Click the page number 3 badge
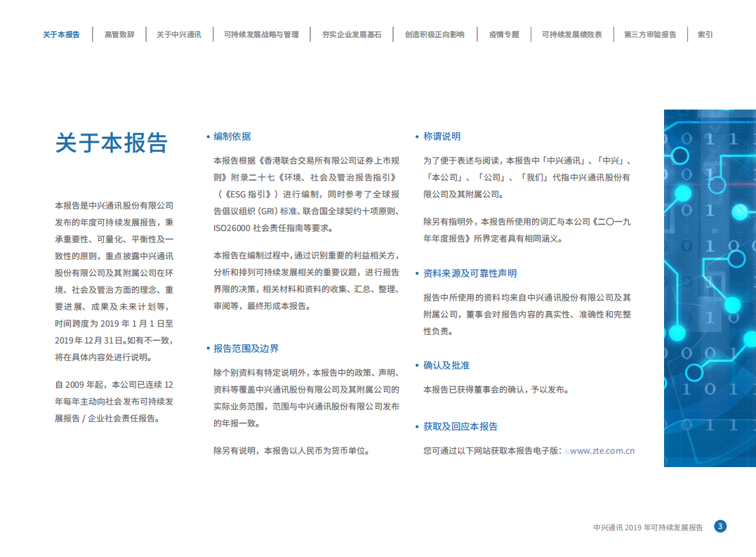Image resolution: width=756 pixels, height=557 pixels. 720,525
